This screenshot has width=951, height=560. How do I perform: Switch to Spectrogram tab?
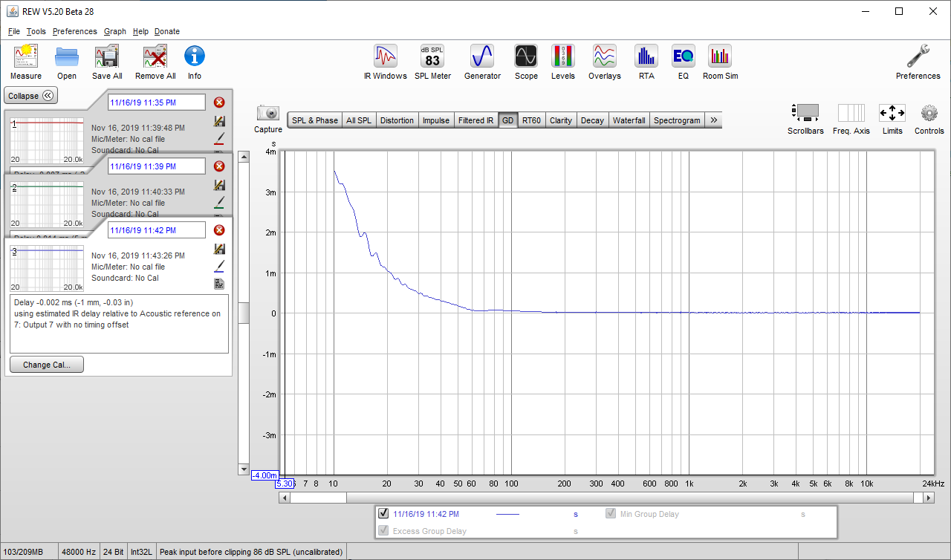coord(677,120)
